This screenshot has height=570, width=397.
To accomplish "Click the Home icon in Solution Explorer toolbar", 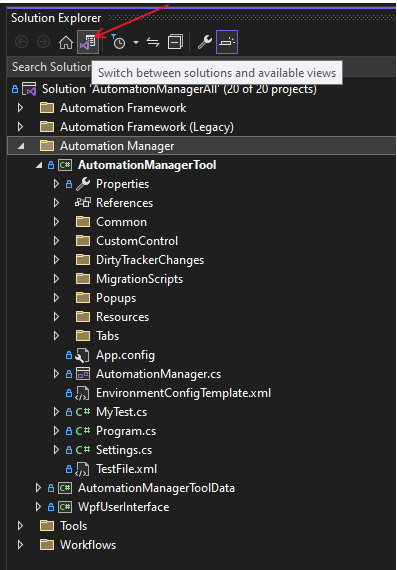I will [66, 42].
